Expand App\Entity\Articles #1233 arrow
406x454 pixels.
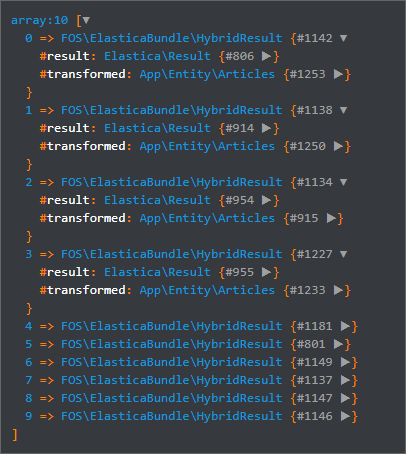(x=338, y=290)
